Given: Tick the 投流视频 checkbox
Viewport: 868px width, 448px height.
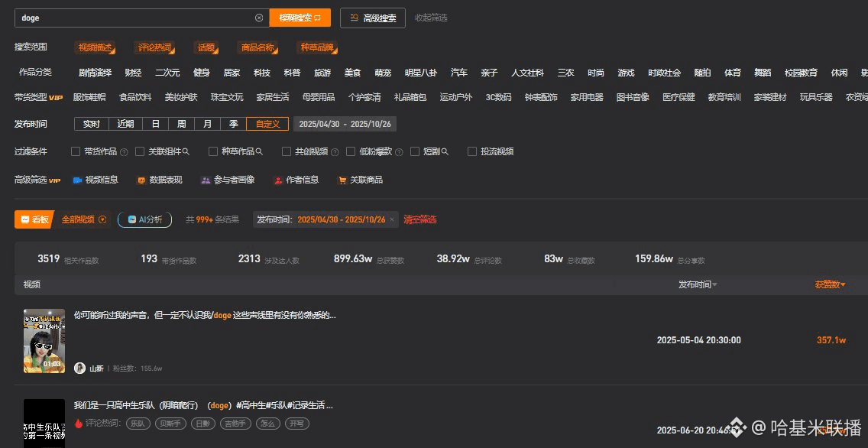Looking at the screenshot, I should point(472,151).
